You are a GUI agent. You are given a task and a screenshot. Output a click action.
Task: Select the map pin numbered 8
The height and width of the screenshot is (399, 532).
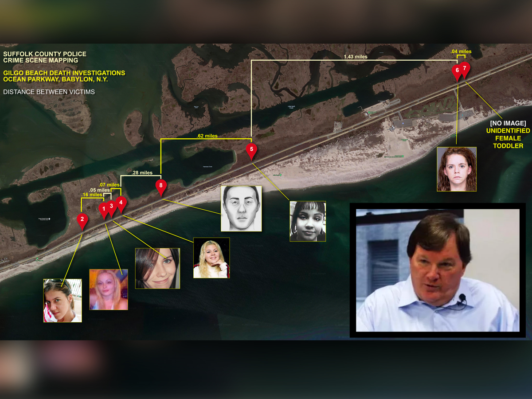161,186
